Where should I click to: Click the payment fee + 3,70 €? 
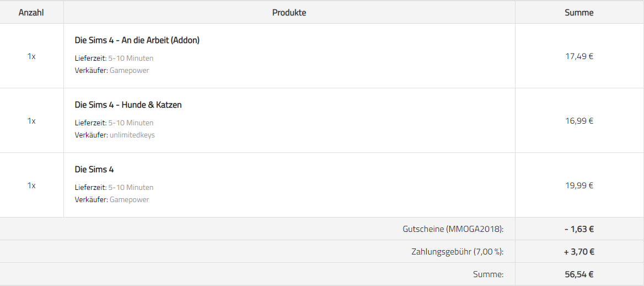(579, 252)
